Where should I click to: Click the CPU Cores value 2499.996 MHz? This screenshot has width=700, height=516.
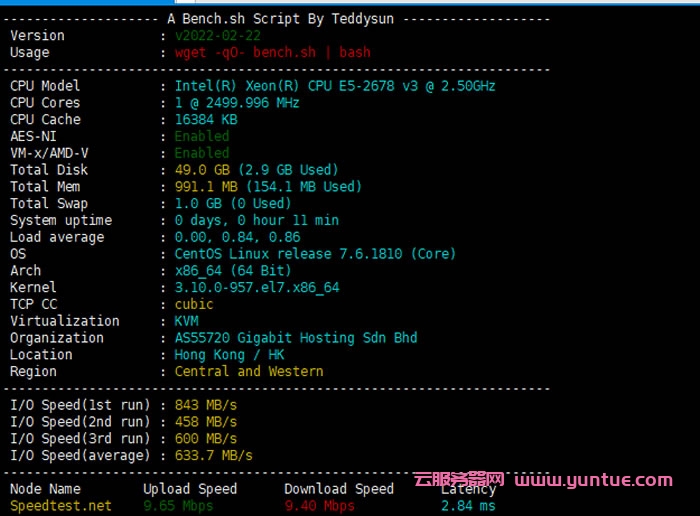coord(237,103)
